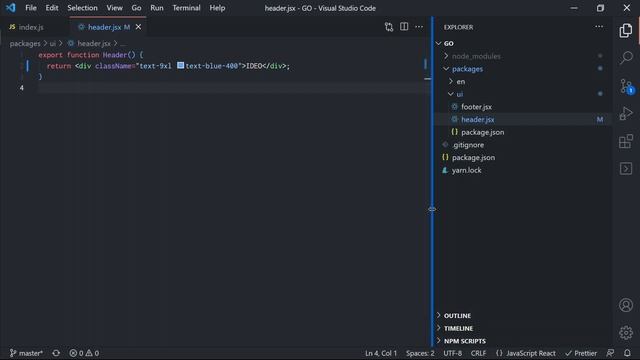The height and width of the screenshot is (360, 640).
Task: Open the Selection menu
Action: [82, 8]
